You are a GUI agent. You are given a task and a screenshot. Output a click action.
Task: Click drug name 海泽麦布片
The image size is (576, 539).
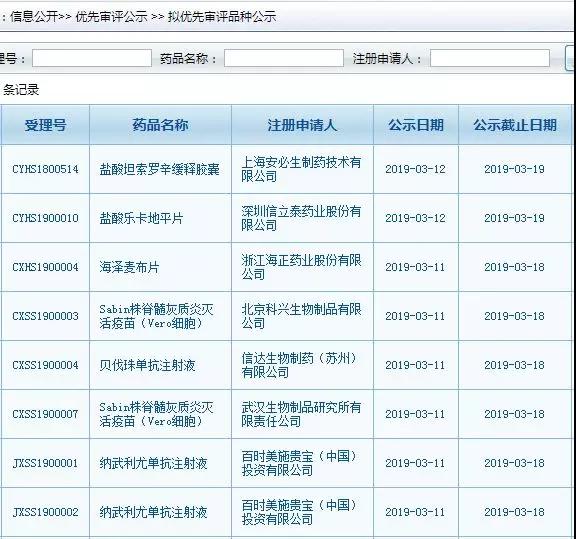pyautogui.click(x=129, y=267)
